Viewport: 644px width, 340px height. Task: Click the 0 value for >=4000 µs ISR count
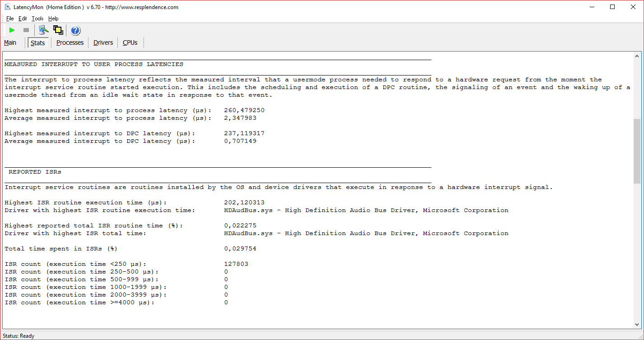(226, 302)
